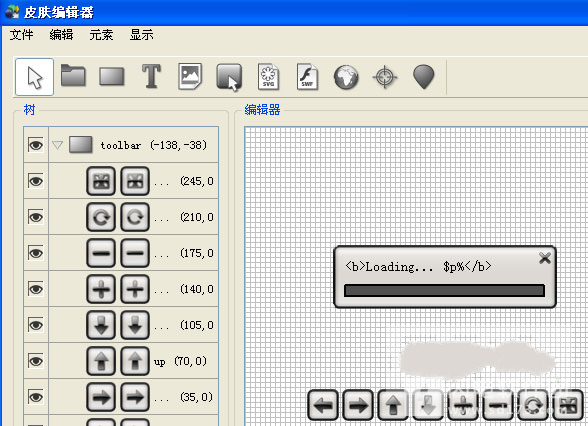This screenshot has width=588, height=426.
Task: Close the Loading box in the editor
Action: pyautogui.click(x=544, y=258)
